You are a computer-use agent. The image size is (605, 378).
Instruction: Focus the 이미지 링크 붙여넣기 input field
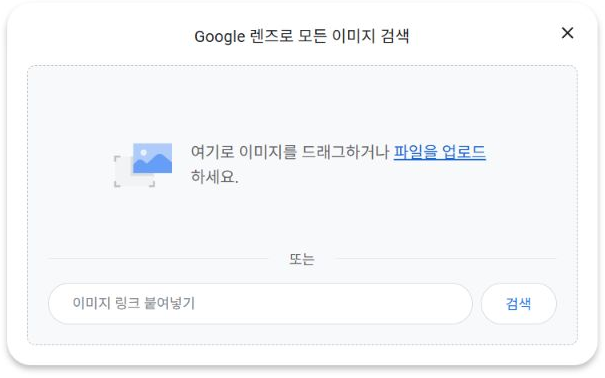(260, 304)
